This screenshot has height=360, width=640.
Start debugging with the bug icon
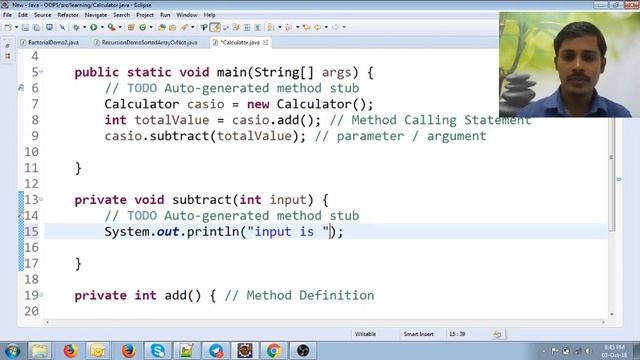coord(76,27)
